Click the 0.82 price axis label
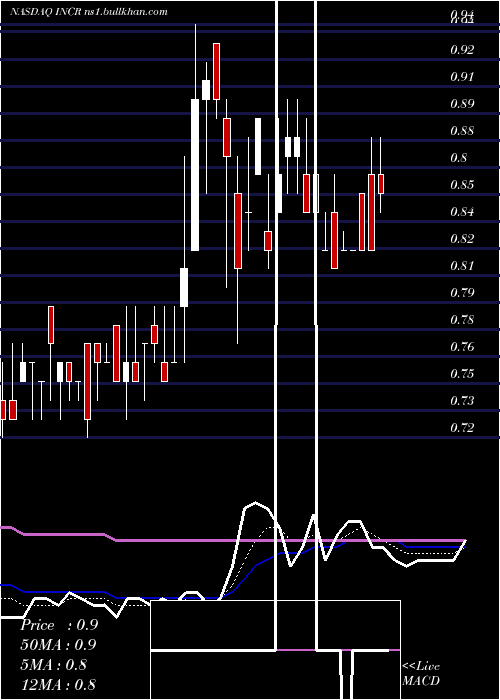Image resolution: width=500 pixels, height=700 pixels. coord(462,239)
